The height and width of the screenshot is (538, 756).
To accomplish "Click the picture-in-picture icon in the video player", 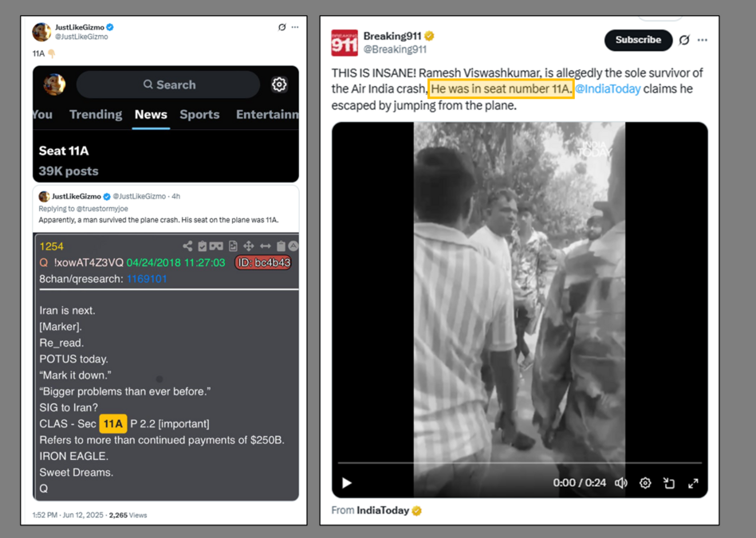I will tap(669, 482).
